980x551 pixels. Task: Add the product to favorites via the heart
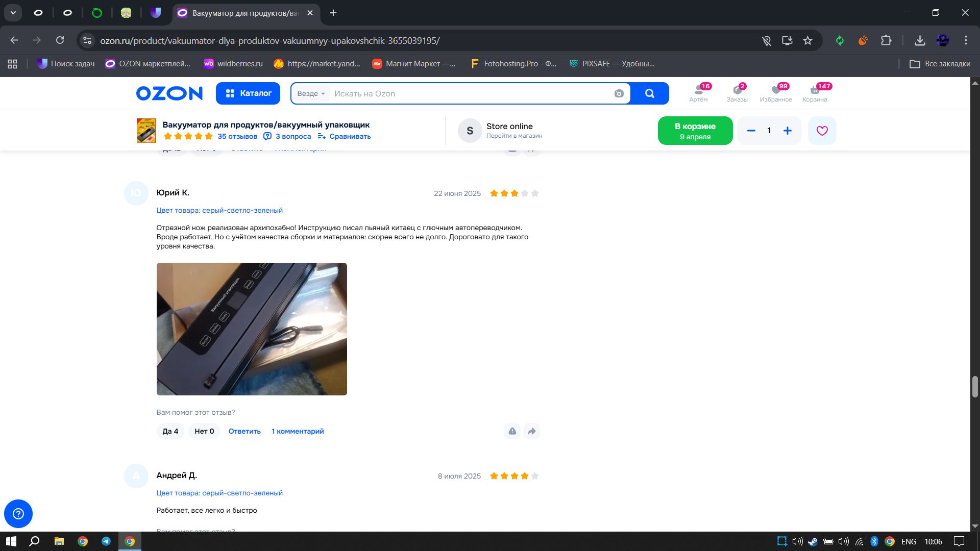pos(822,131)
